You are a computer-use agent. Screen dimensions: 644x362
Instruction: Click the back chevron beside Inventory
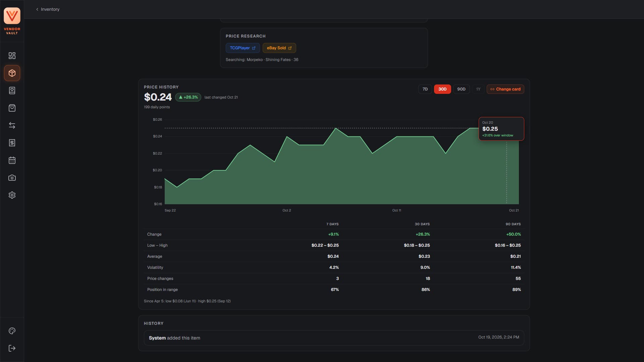(x=37, y=9)
